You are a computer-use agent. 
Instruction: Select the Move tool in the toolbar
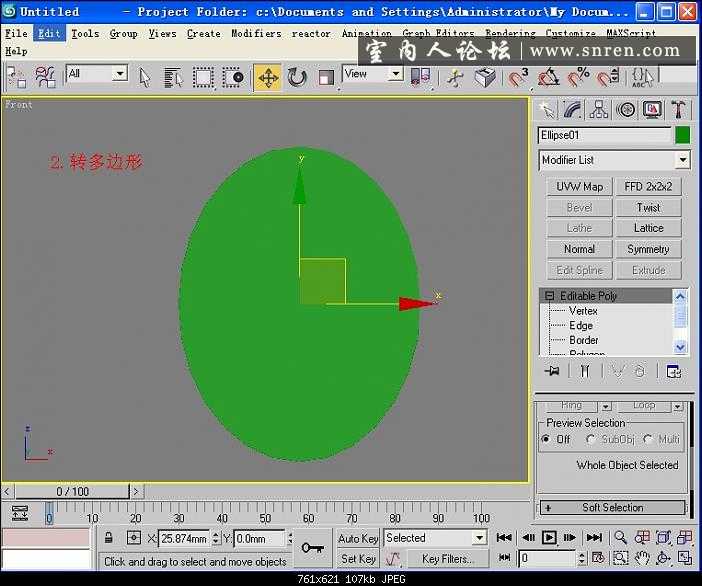point(268,77)
